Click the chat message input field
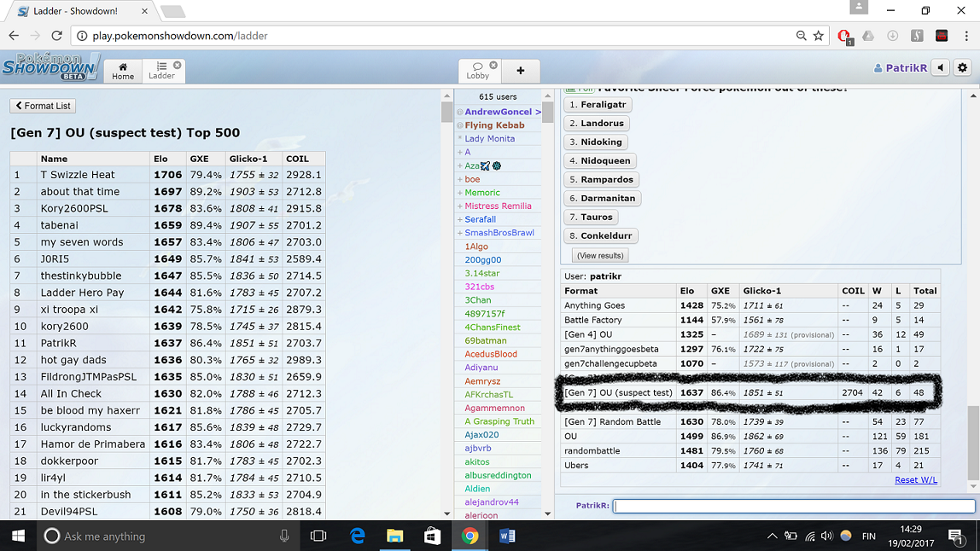Screen dimensions: 980x551 pos(794,506)
